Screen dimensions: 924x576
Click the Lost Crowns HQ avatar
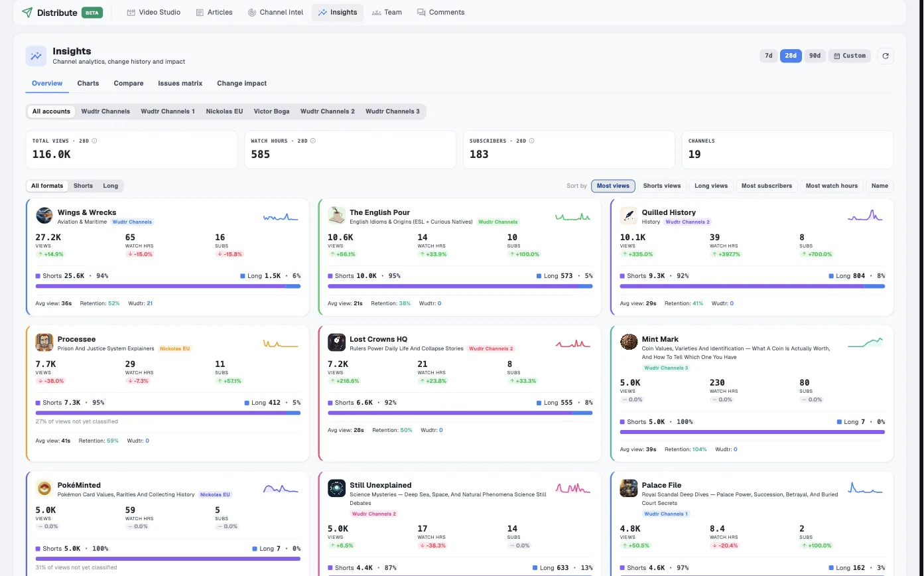pyautogui.click(x=336, y=342)
